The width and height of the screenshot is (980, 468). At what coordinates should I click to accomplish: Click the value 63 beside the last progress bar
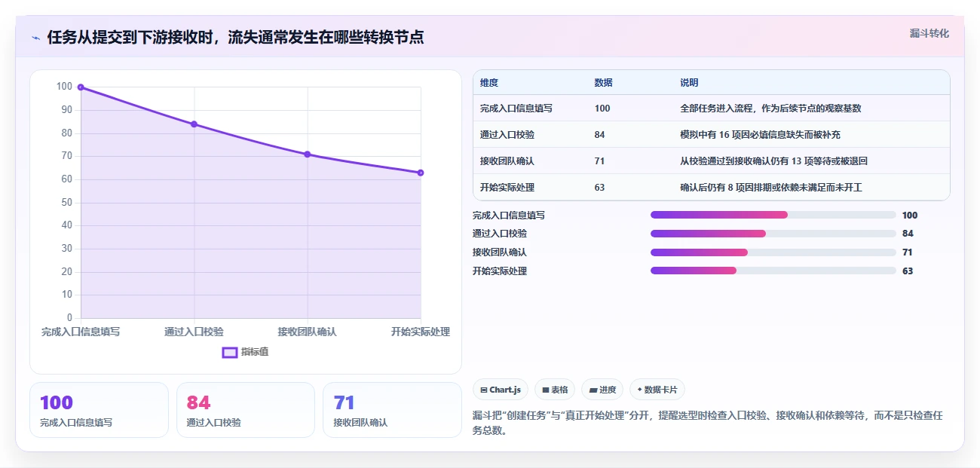908,271
